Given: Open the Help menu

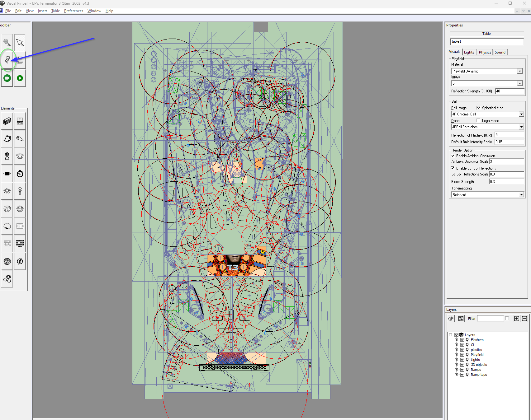Looking at the screenshot, I should tap(109, 11).
